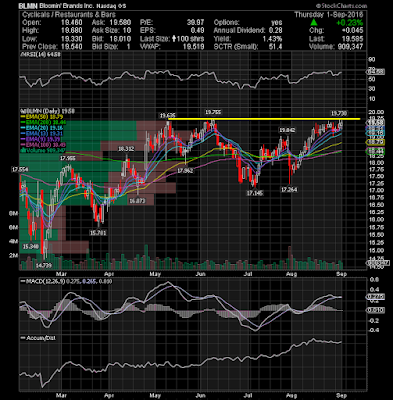Click the 19.730 September peak price label
Screen dimensions: 393x400
pos(339,113)
